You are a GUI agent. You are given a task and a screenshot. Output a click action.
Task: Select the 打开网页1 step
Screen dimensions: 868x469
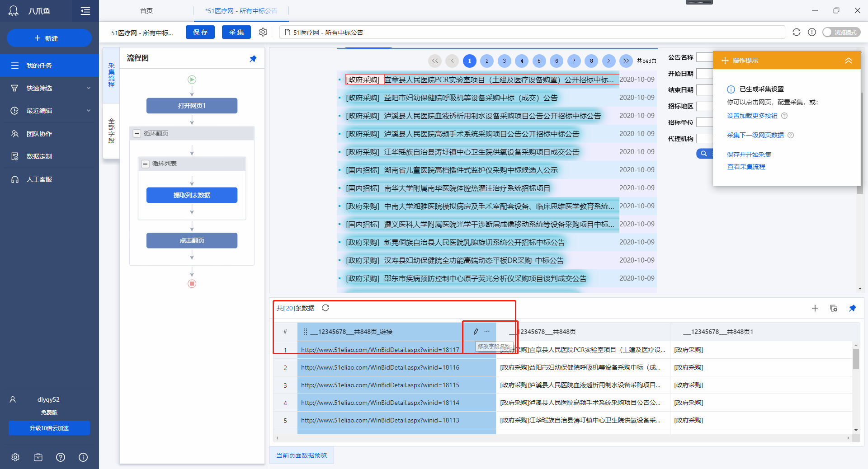pos(192,106)
